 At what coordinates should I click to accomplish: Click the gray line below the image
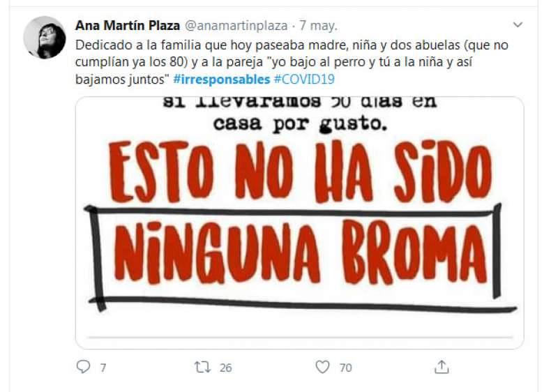tap(300, 337)
